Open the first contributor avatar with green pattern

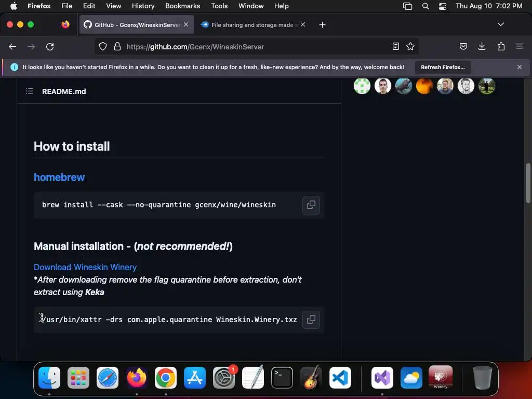pyautogui.click(x=362, y=86)
